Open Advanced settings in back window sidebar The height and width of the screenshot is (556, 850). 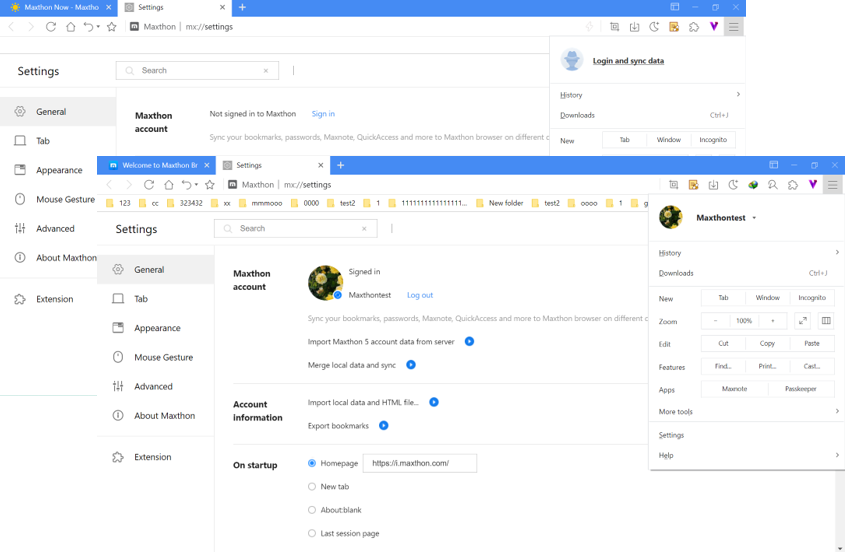pyautogui.click(x=55, y=229)
